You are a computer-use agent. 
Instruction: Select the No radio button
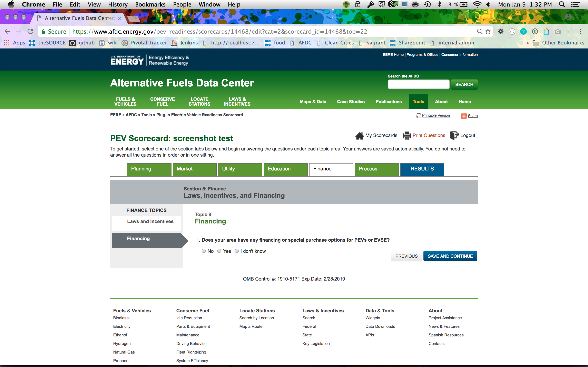click(x=204, y=251)
